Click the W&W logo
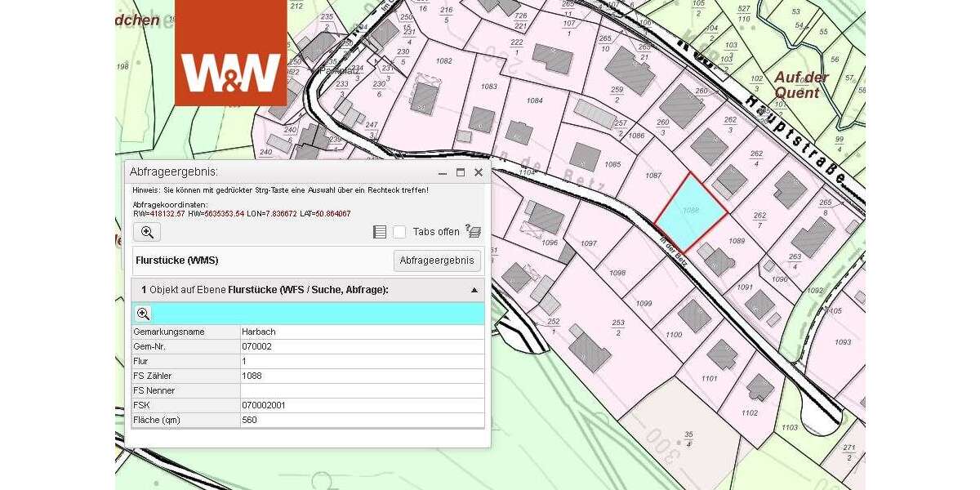The height and width of the screenshot is (490, 980). (x=231, y=53)
